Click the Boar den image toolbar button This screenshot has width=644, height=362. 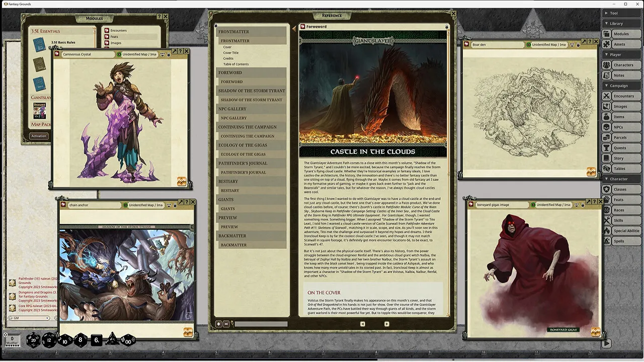[591, 172]
